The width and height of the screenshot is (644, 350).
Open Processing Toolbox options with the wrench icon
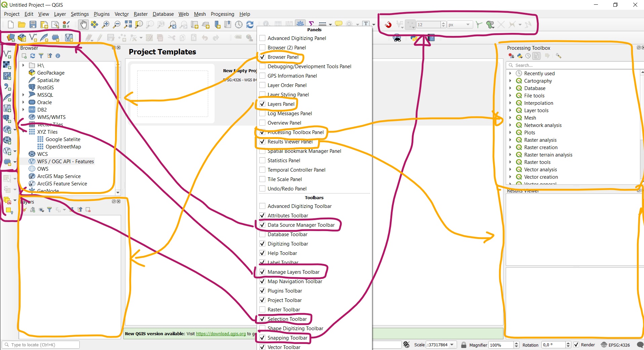(x=558, y=56)
